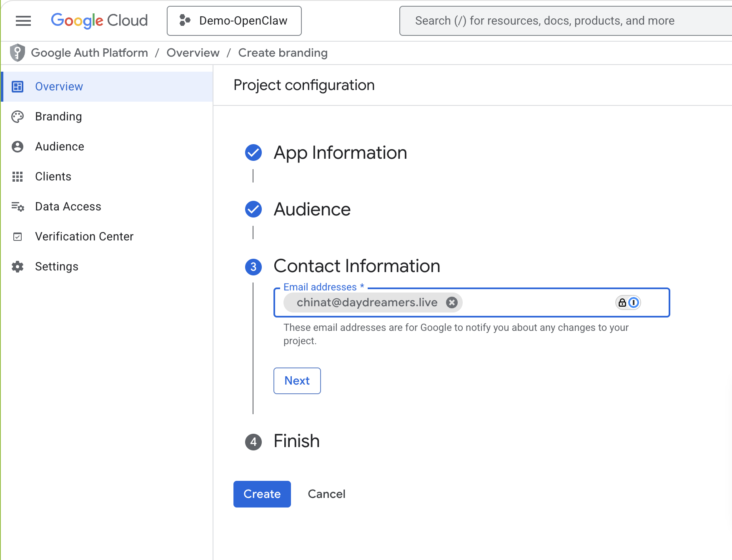Select the Overview grid icon in sidebar
The image size is (732, 560).
tap(17, 87)
